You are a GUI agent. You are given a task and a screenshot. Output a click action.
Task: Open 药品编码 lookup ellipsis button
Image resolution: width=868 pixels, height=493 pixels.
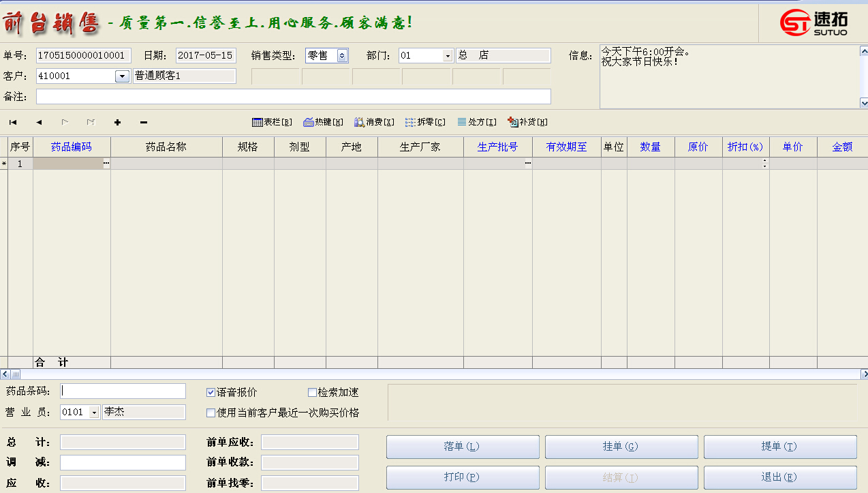coord(106,164)
